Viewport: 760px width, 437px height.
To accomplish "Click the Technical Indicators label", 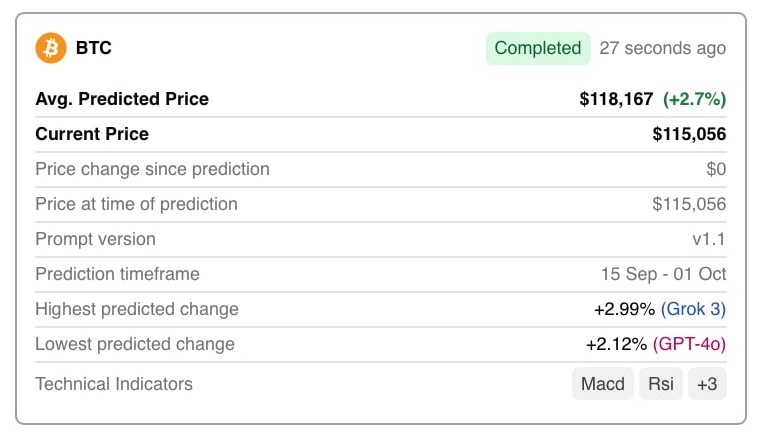I will 114,384.
